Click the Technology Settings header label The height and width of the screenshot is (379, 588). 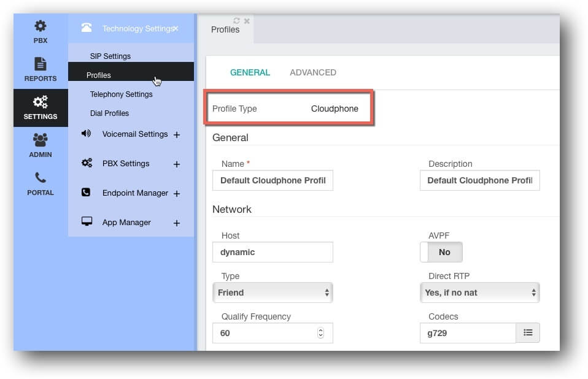pyautogui.click(x=137, y=28)
